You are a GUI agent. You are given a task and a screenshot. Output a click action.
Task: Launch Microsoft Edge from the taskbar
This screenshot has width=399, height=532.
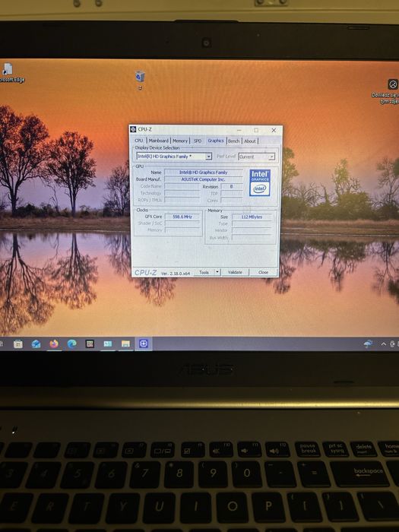coord(72,344)
